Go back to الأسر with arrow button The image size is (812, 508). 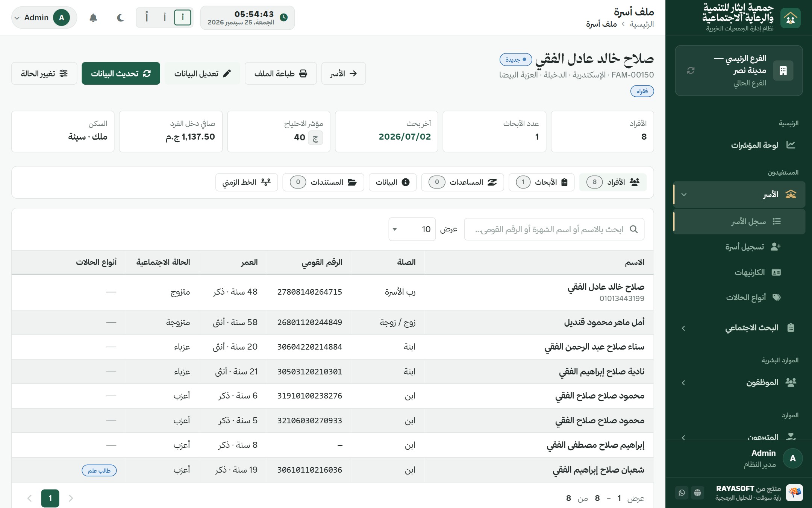coord(344,73)
